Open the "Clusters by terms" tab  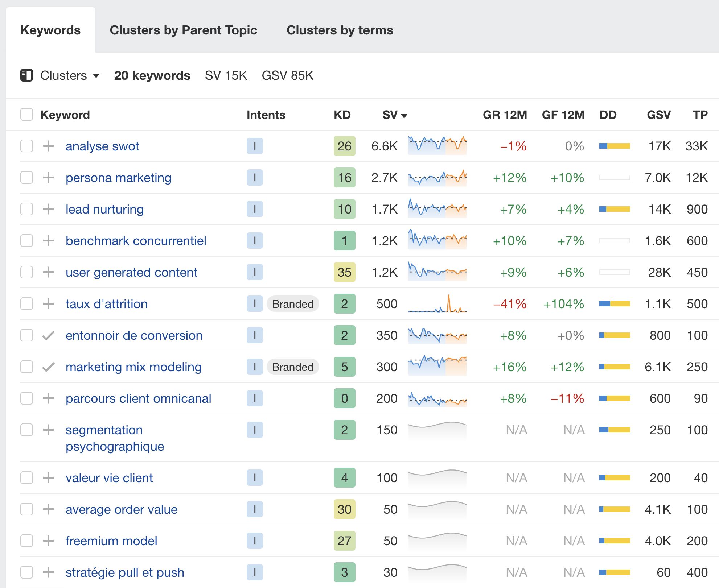coord(340,30)
